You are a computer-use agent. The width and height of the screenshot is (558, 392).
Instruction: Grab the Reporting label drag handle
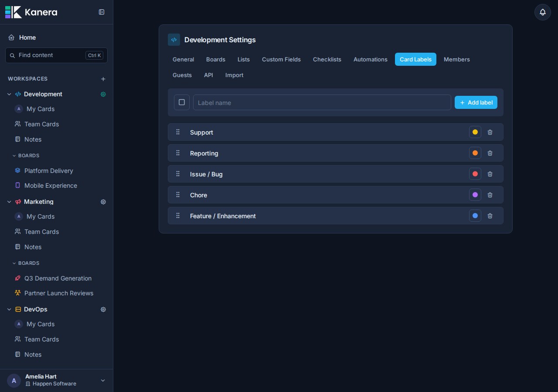click(x=178, y=153)
